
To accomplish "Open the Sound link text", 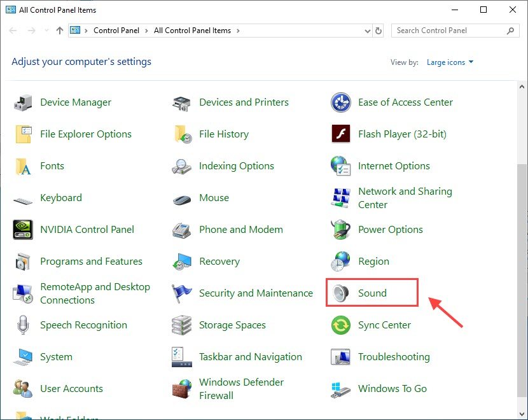I will 372,293.
